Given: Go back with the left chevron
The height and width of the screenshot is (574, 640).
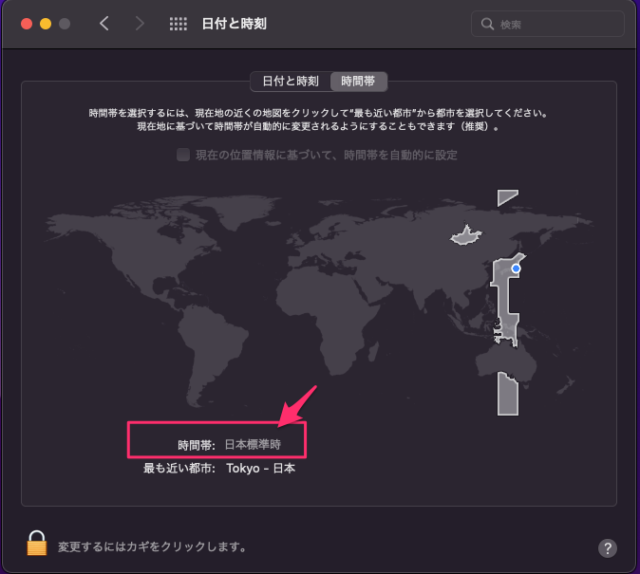Looking at the screenshot, I should [x=104, y=24].
